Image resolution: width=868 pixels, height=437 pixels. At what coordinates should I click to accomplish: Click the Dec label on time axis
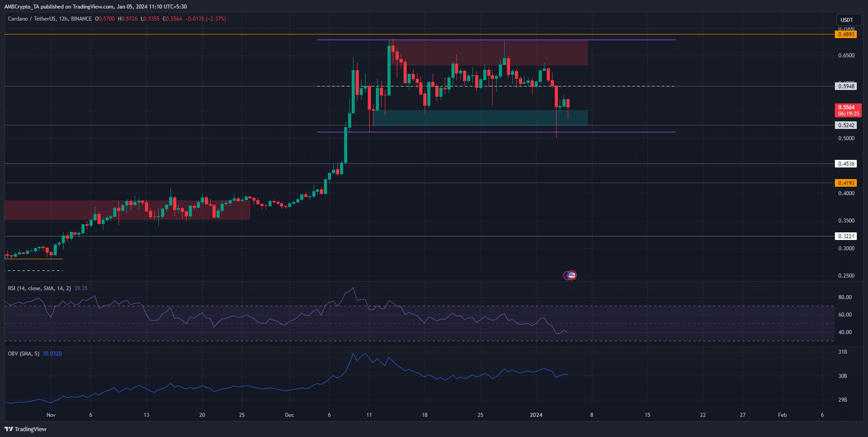(x=289, y=415)
